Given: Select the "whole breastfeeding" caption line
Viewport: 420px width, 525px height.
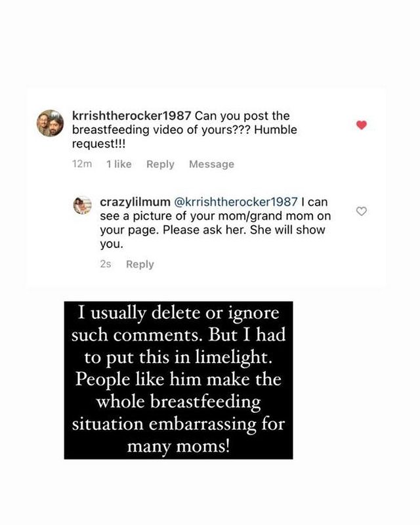Looking at the screenshot, I should click(x=178, y=402).
